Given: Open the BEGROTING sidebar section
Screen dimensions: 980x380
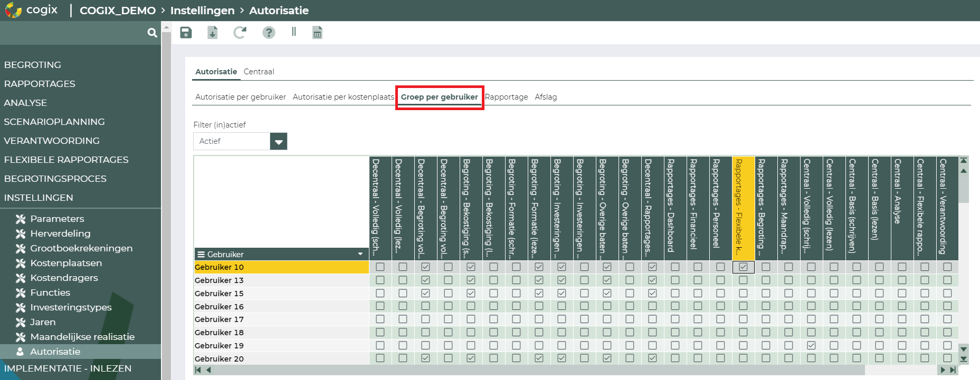Looking at the screenshot, I should click(33, 65).
